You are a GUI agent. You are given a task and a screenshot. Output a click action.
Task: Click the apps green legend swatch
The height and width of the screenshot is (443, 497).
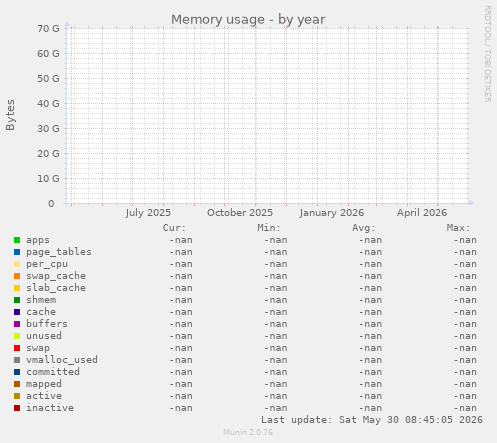(x=17, y=240)
